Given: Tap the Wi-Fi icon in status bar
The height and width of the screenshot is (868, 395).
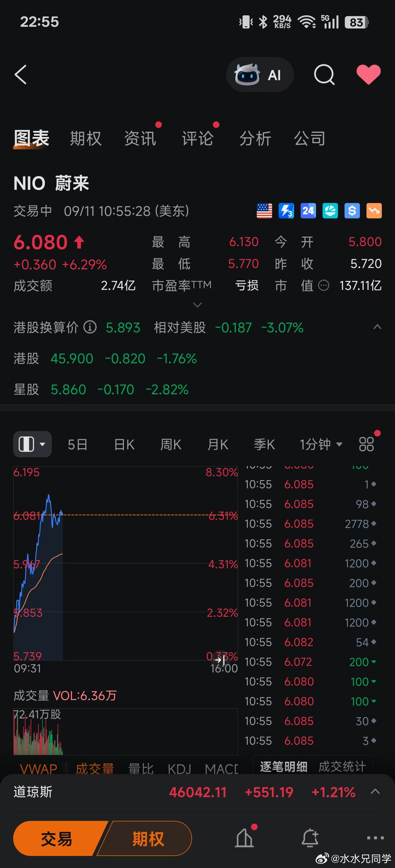Looking at the screenshot, I should pos(306,22).
